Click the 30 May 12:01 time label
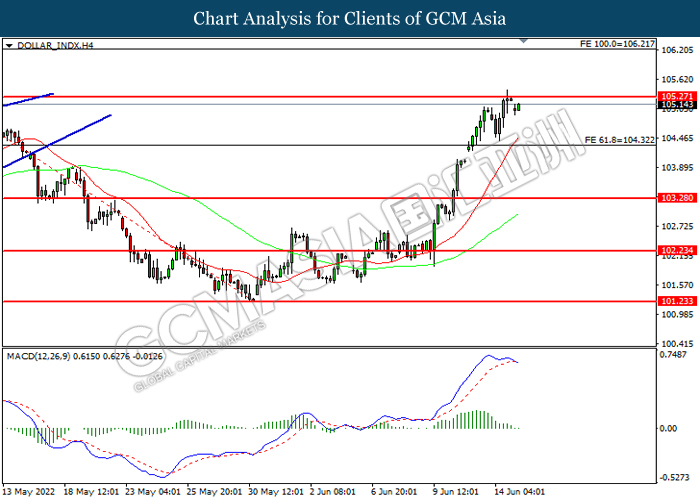 pyautogui.click(x=276, y=492)
